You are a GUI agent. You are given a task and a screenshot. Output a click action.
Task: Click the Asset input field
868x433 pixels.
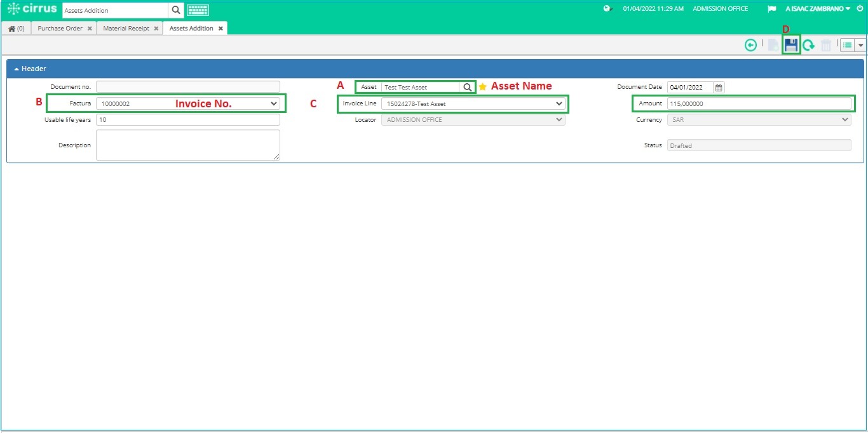click(421, 87)
